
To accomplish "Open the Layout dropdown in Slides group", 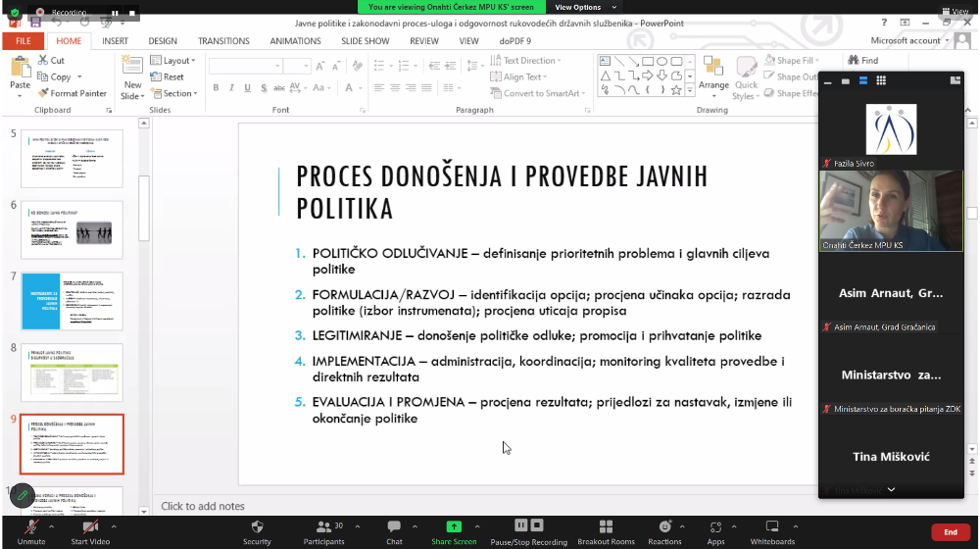I will pyautogui.click(x=173, y=60).
